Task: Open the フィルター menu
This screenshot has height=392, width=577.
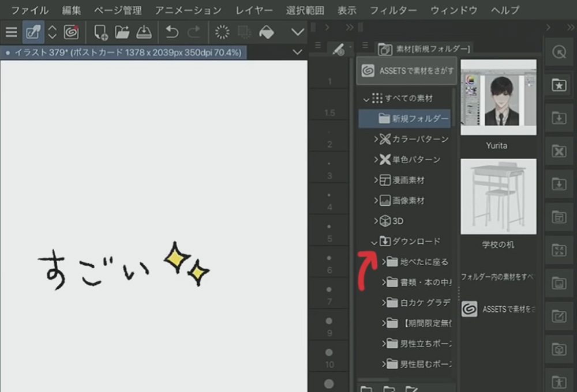Action: 393,10
